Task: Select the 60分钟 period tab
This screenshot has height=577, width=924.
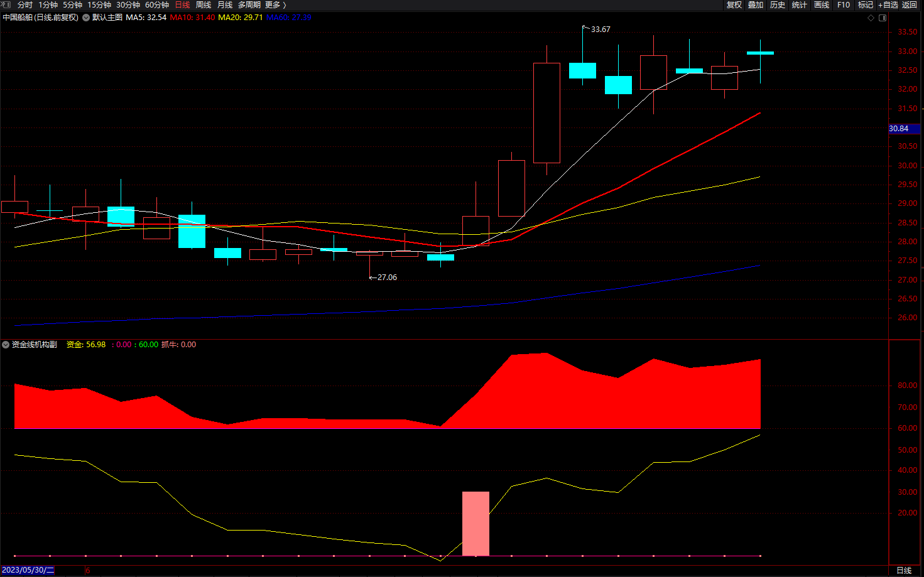Action: coord(157,5)
